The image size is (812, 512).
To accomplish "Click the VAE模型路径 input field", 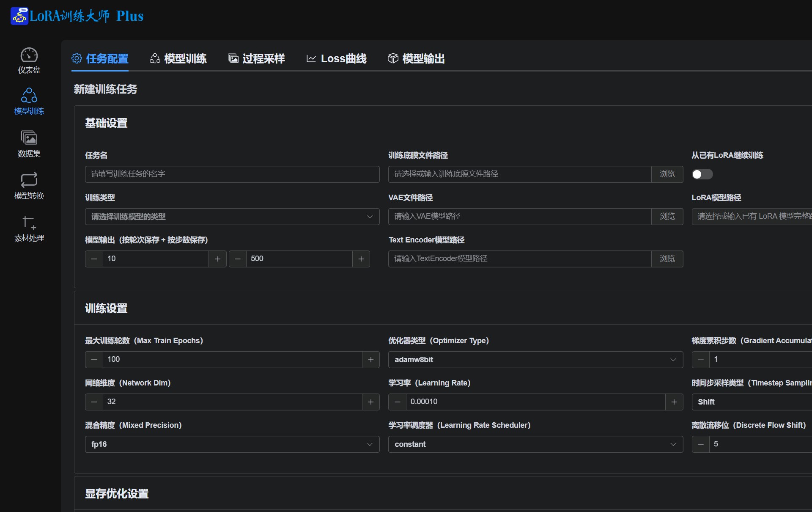I will click(520, 217).
